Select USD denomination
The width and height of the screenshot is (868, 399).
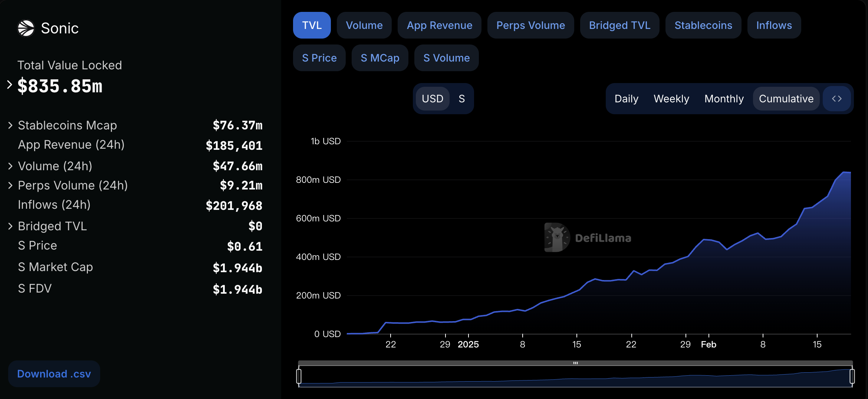[x=433, y=99]
